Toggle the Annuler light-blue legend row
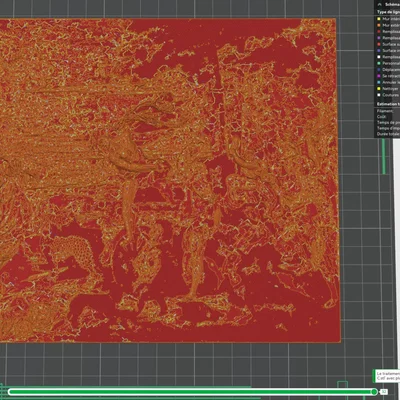The height and width of the screenshot is (400, 400). pos(388,82)
